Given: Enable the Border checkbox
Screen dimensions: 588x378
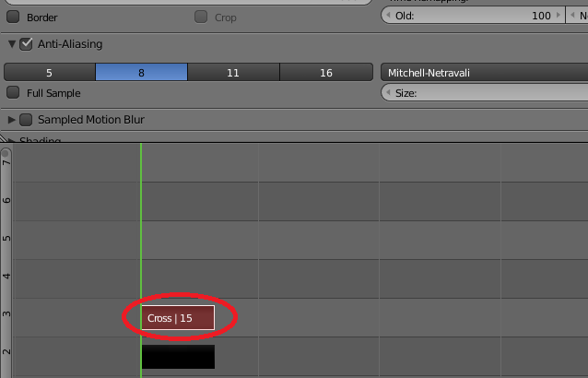Looking at the screenshot, I should coord(13,17).
